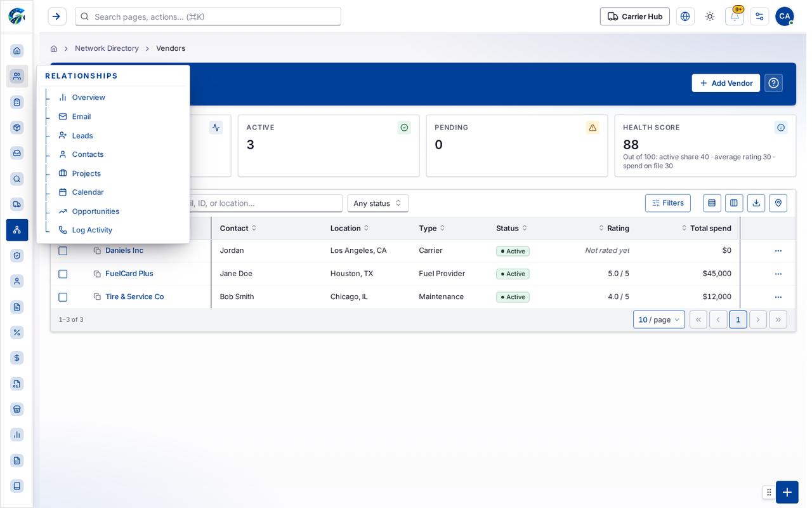
Task: Focus the top search pages field
Action: click(x=208, y=17)
